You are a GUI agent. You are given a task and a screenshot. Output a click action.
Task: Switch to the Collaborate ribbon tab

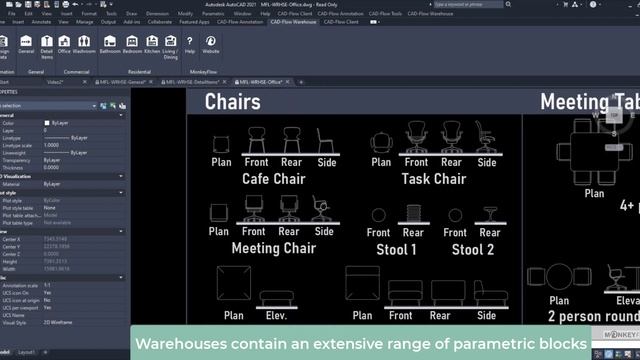(160, 22)
